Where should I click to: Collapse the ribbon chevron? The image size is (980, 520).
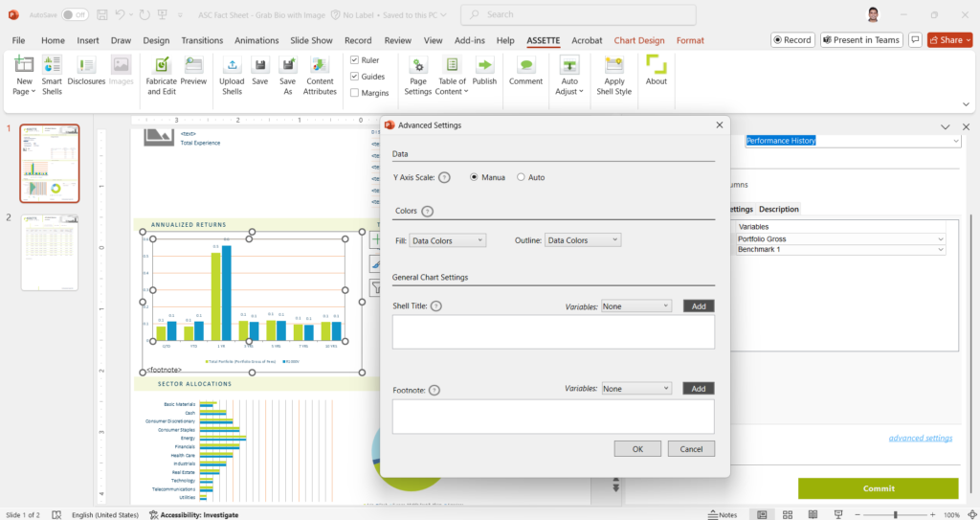coord(966,104)
